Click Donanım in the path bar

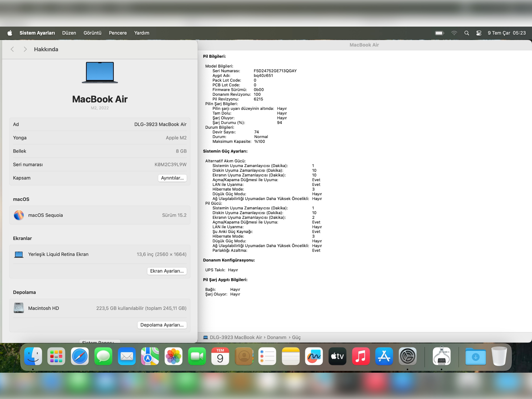(x=277, y=337)
